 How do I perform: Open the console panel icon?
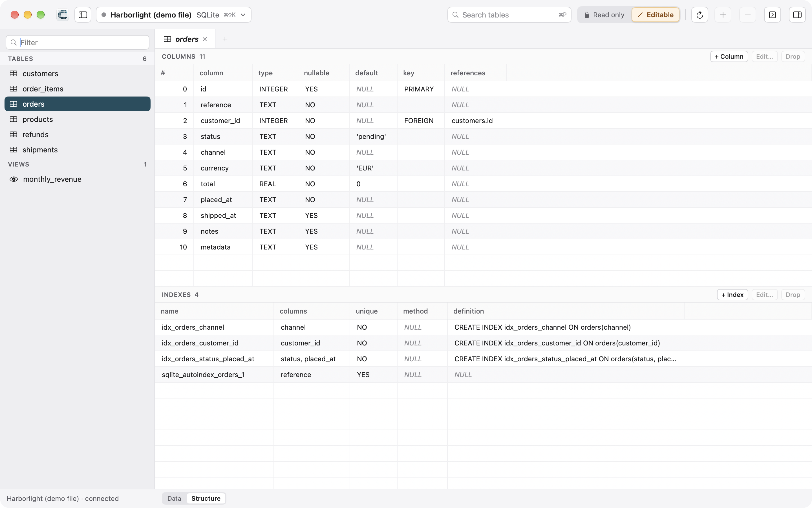773,15
